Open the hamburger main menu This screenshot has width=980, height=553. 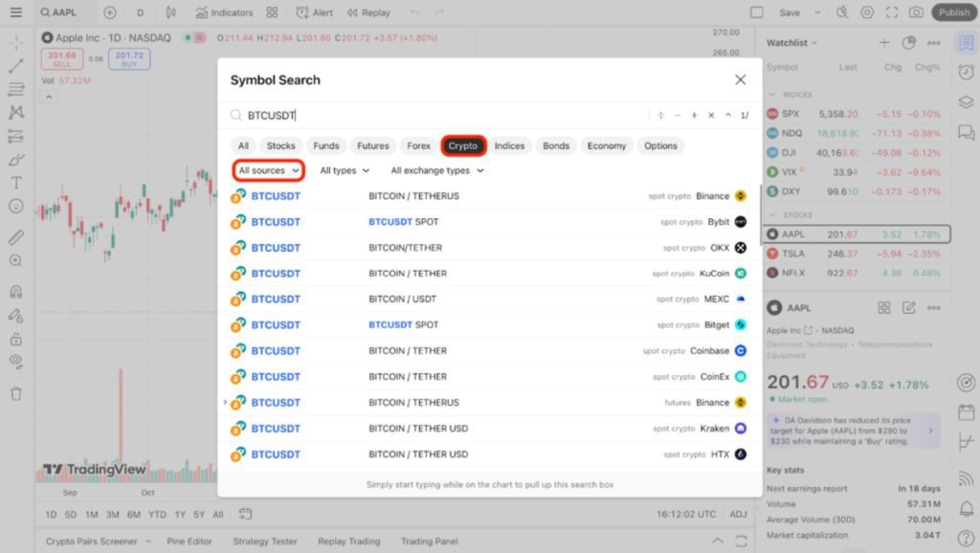tap(15, 12)
